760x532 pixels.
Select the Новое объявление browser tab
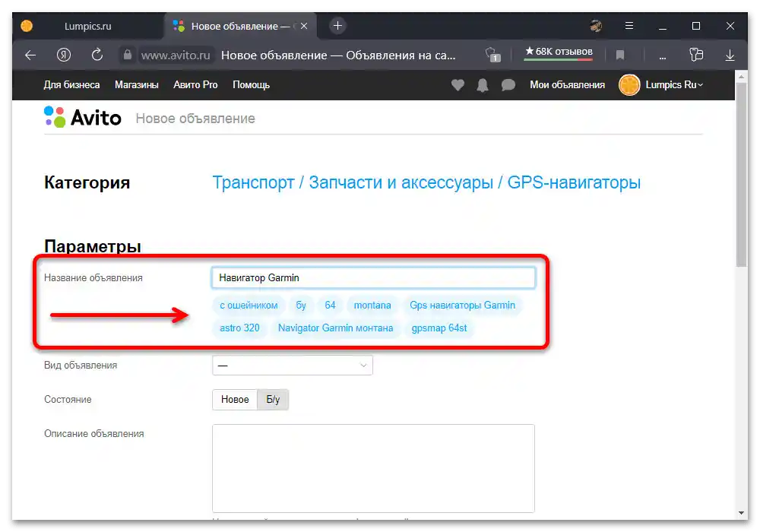click(x=240, y=26)
